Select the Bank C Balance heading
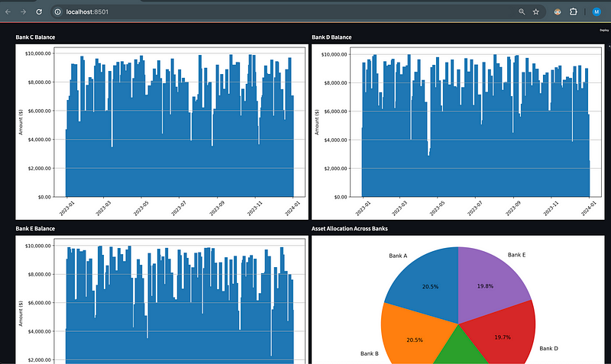The width and height of the screenshot is (611, 364). click(x=35, y=37)
